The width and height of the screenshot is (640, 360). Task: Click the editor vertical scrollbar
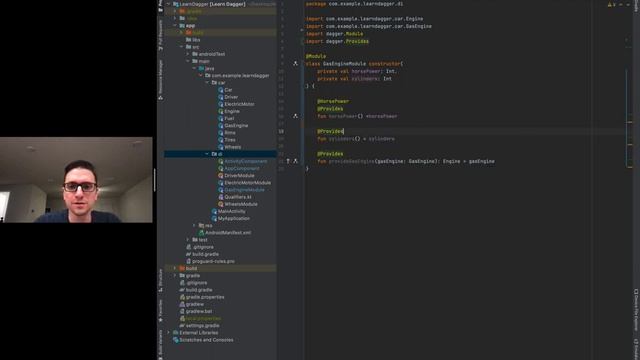pyautogui.click(x=629, y=118)
